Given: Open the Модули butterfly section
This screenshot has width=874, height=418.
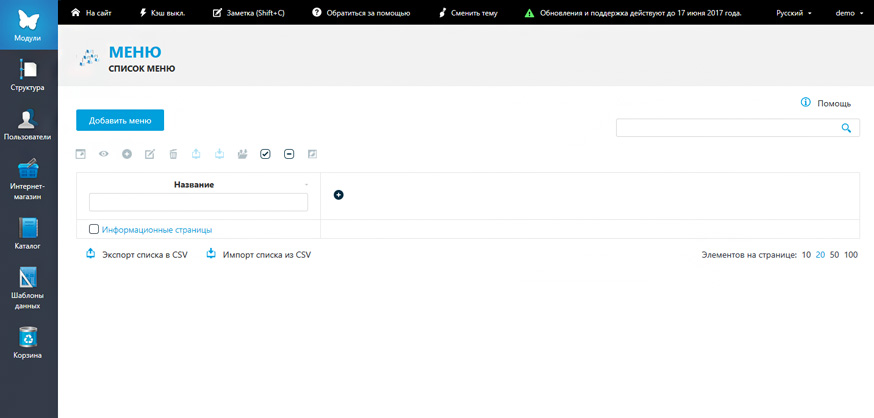Looking at the screenshot, I should coord(28,25).
